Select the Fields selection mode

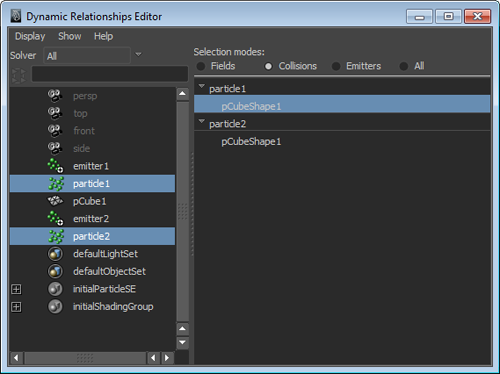tap(201, 66)
